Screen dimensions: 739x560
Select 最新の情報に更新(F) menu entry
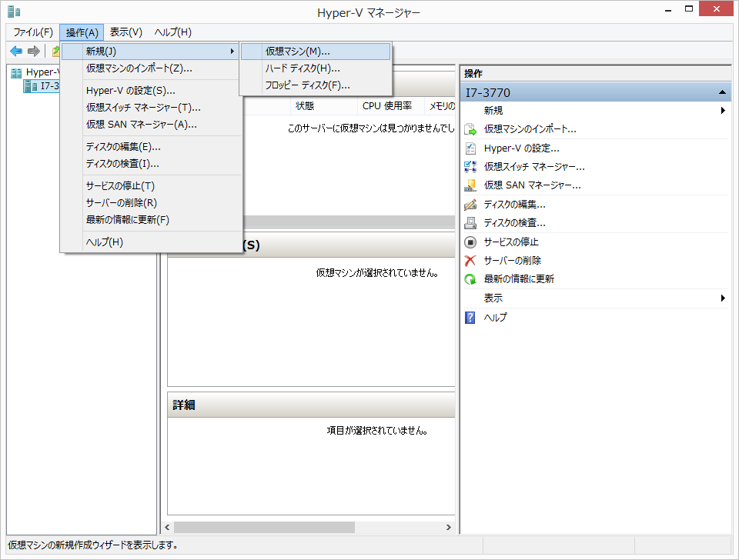click(150, 220)
